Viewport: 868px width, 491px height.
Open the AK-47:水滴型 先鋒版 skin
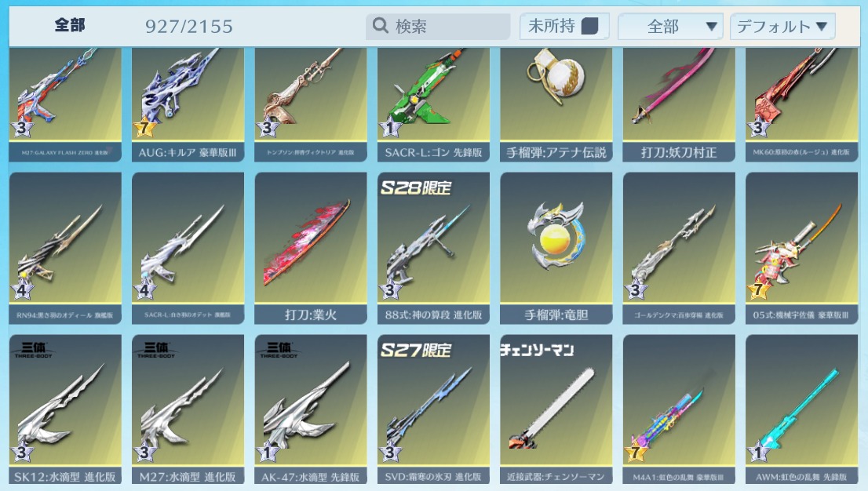[311, 409]
